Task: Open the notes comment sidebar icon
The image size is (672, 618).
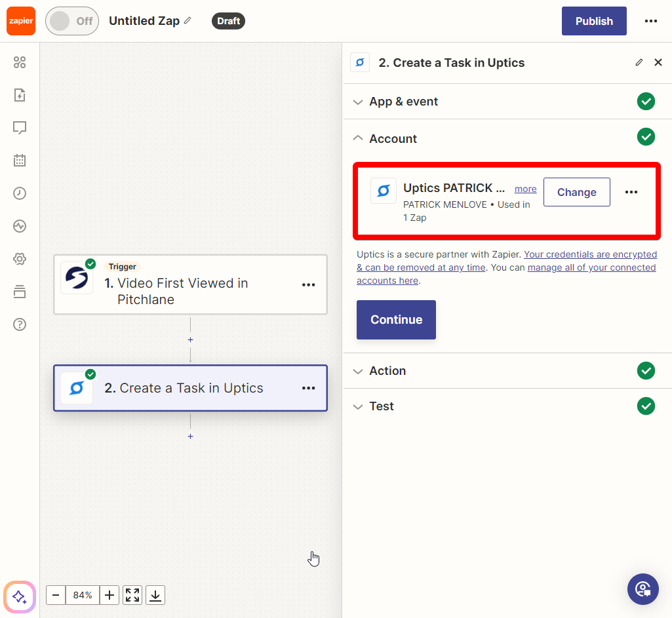Action: (x=20, y=128)
